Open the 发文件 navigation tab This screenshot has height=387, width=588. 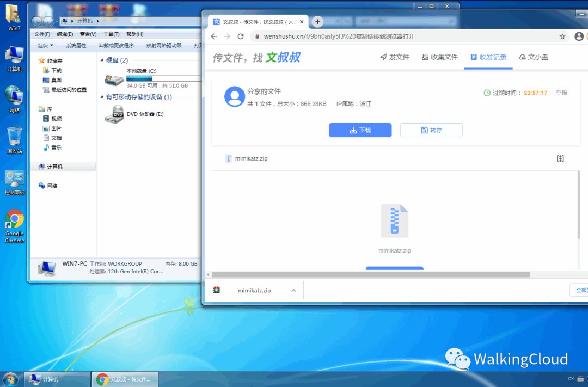[x=394, y=57]
